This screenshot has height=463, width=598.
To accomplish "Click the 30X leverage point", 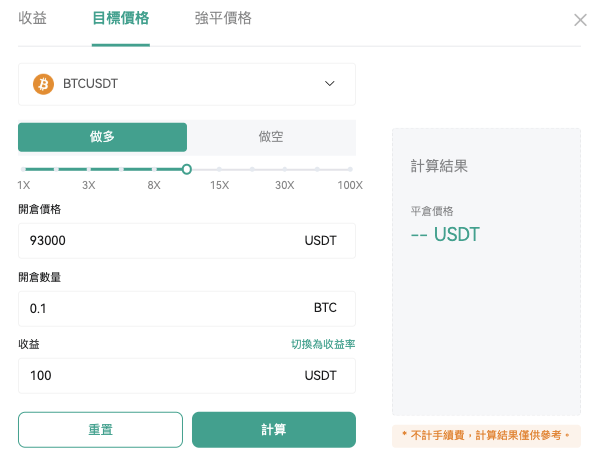I will point(285,169).
